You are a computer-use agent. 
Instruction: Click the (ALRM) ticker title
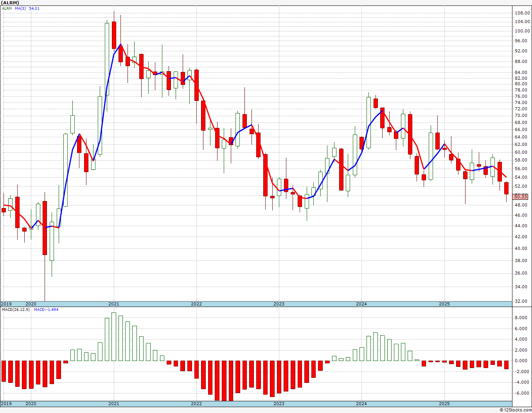point(11,3)
